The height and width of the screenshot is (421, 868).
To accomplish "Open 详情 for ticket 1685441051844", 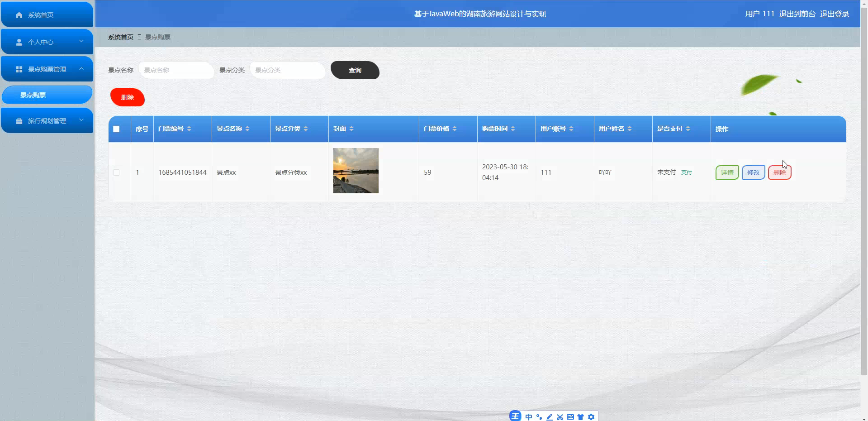I will point(727,172).
